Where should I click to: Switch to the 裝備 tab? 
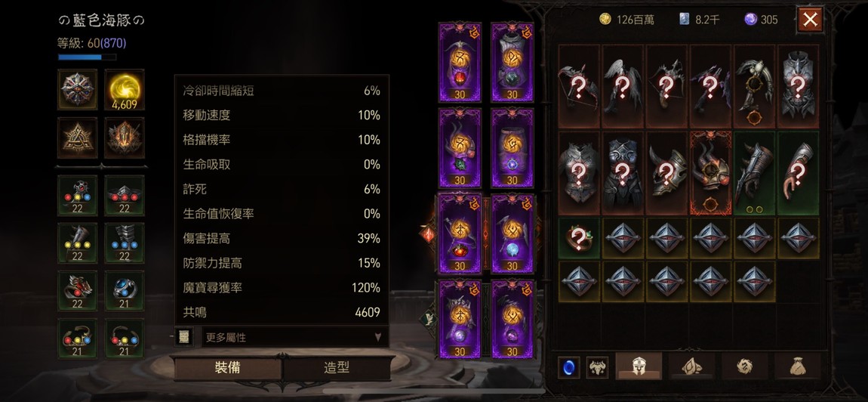click(227, 368)
